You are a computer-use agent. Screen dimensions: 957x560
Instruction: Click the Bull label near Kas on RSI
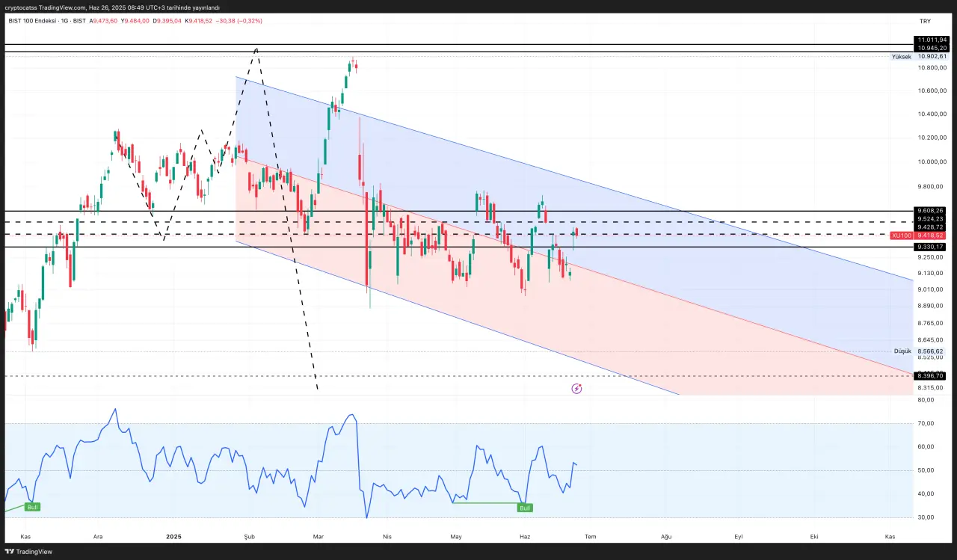tap(32, 507)
